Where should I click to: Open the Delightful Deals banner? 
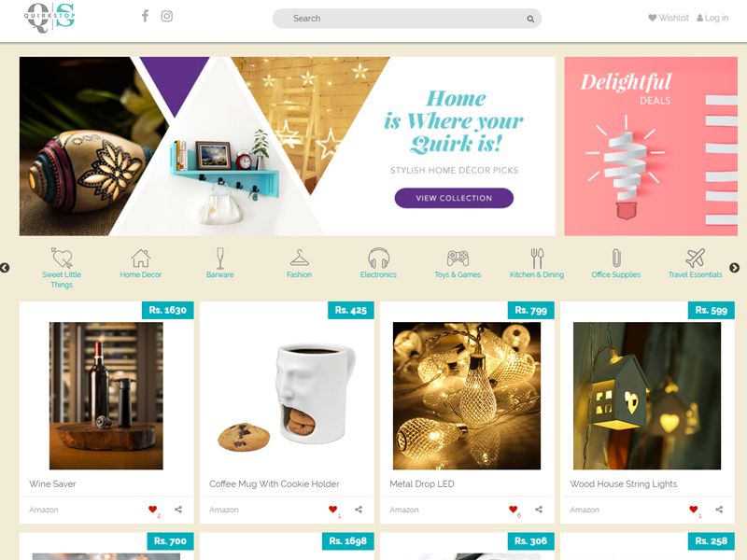pyautogui.click(x=651, y=147)
